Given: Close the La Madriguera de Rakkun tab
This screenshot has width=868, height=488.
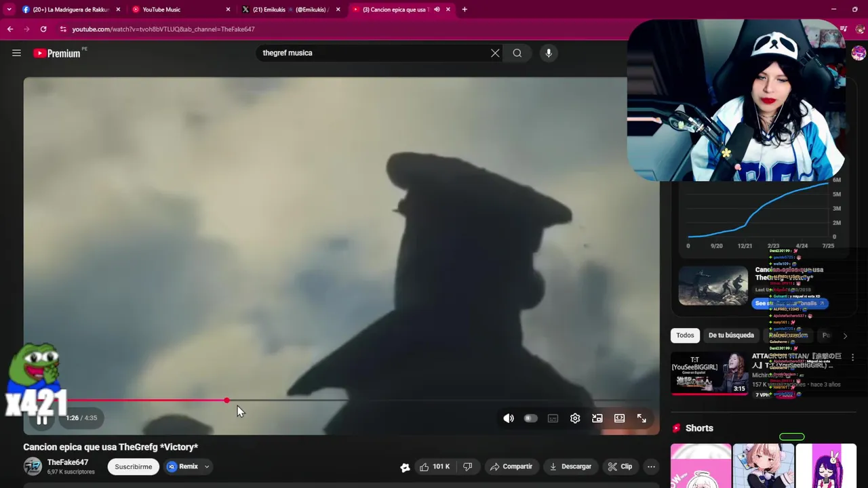Looking at the screenshot, I should click(x=118, y=9).
